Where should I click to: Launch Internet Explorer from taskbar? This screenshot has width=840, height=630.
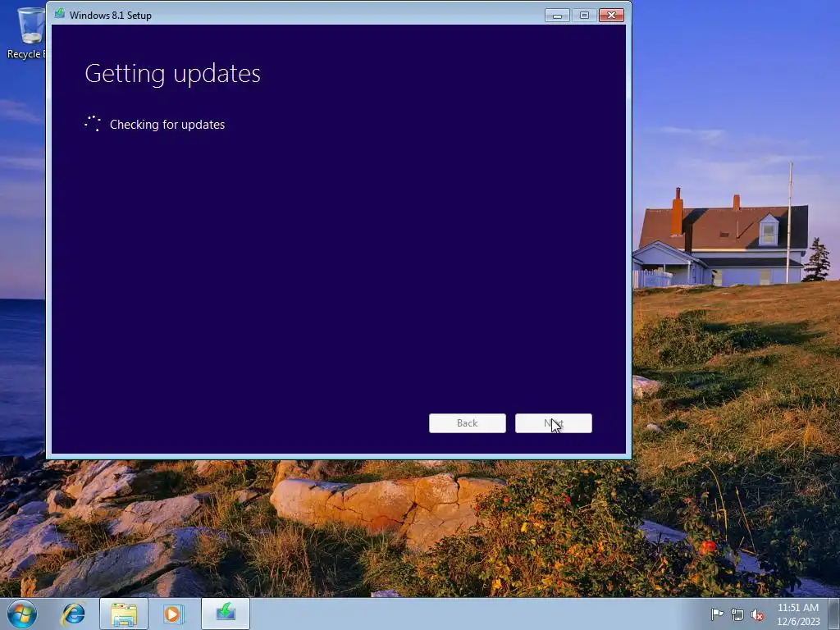(73, 614)
